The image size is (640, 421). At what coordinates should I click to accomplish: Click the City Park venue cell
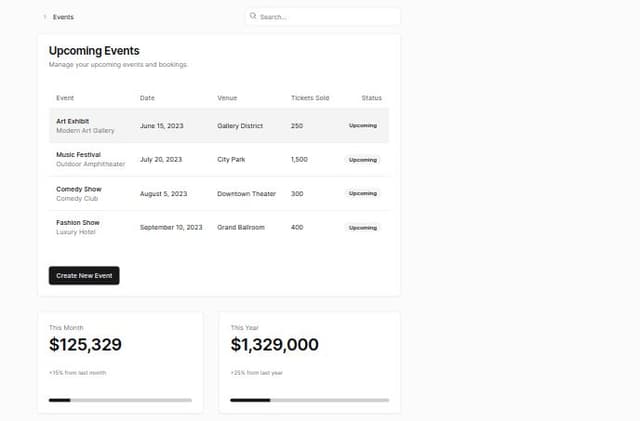click(231, 159)
